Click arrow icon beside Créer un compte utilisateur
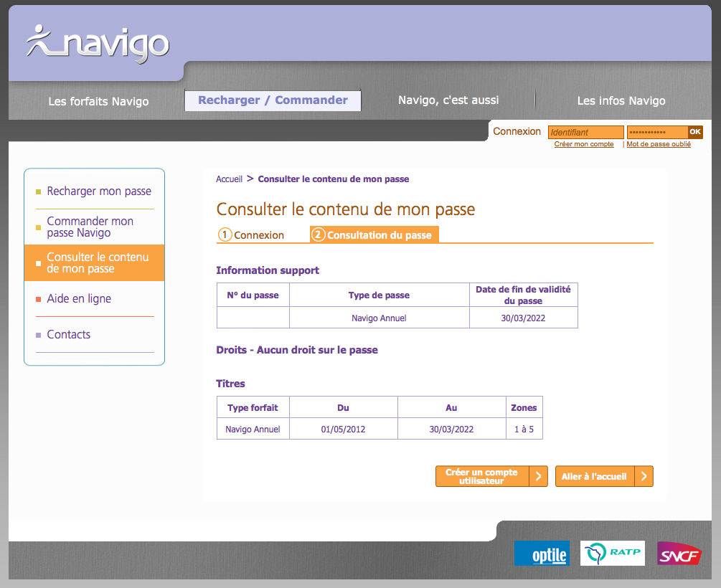Viewport: 721px width, 588px height. coord(538,477)
